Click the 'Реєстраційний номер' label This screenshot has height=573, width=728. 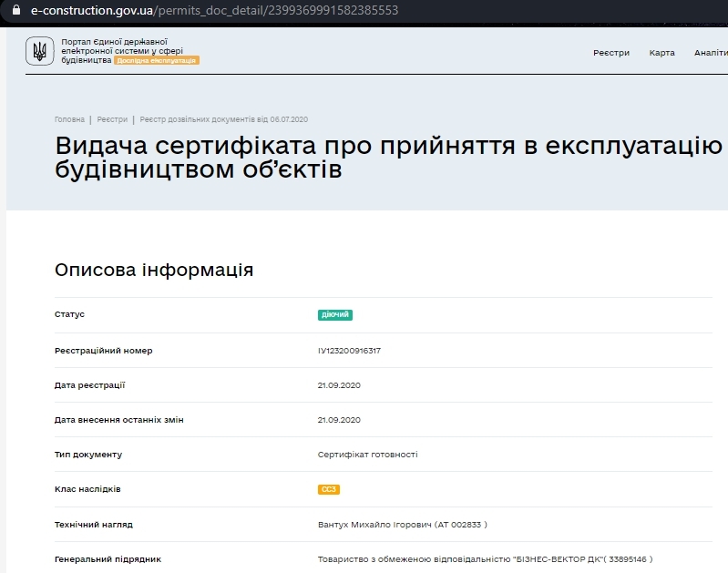[x=104, y=351]
